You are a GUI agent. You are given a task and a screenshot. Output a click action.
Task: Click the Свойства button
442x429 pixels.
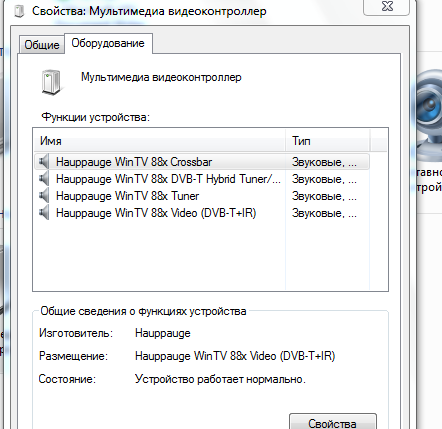(x=332, y=423)
